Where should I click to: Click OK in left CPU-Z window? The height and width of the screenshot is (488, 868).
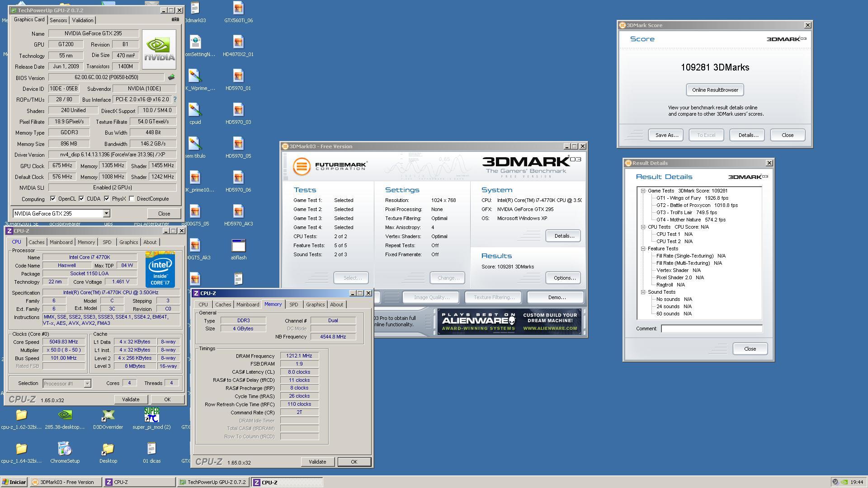click(167, 399)
